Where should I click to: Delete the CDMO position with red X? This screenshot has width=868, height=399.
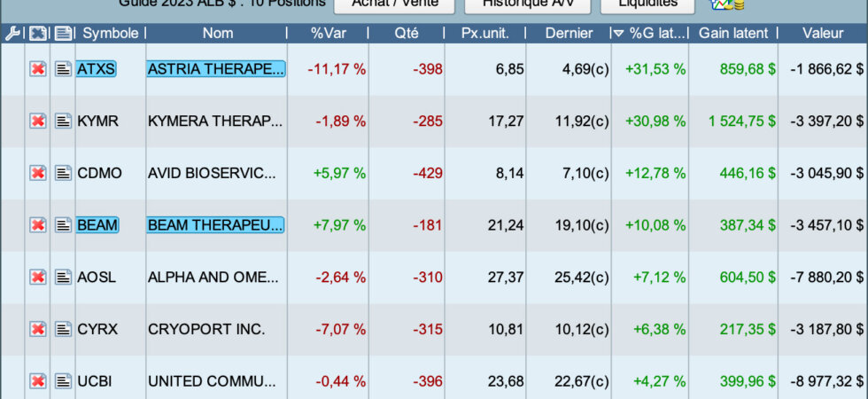(37, 173)
